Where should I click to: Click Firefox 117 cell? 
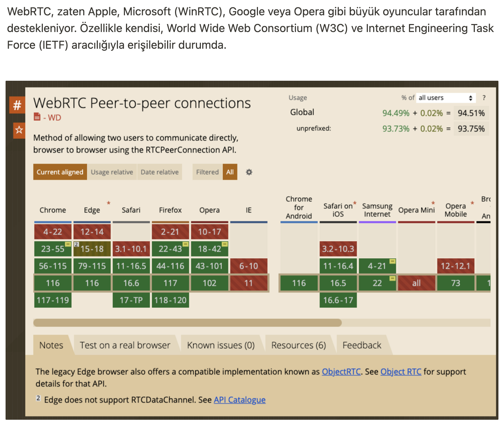click(x=171, y=283)
